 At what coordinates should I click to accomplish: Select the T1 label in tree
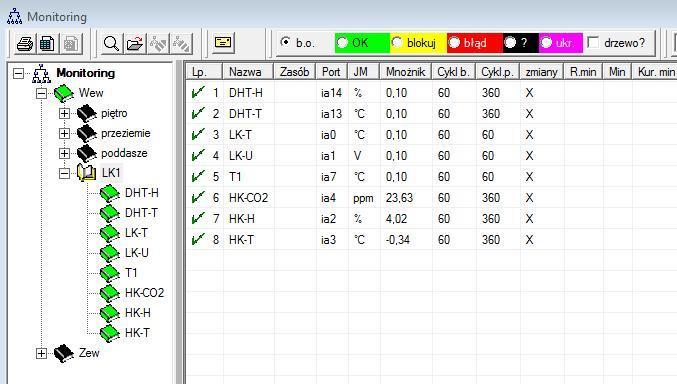(131, 273)
